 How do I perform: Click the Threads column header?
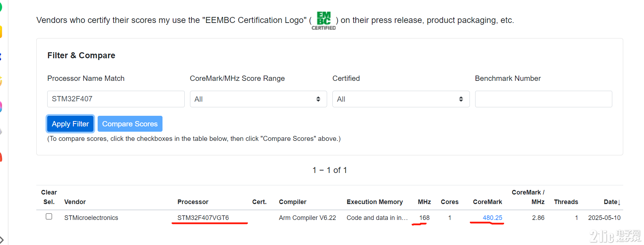tap(566, 202)
